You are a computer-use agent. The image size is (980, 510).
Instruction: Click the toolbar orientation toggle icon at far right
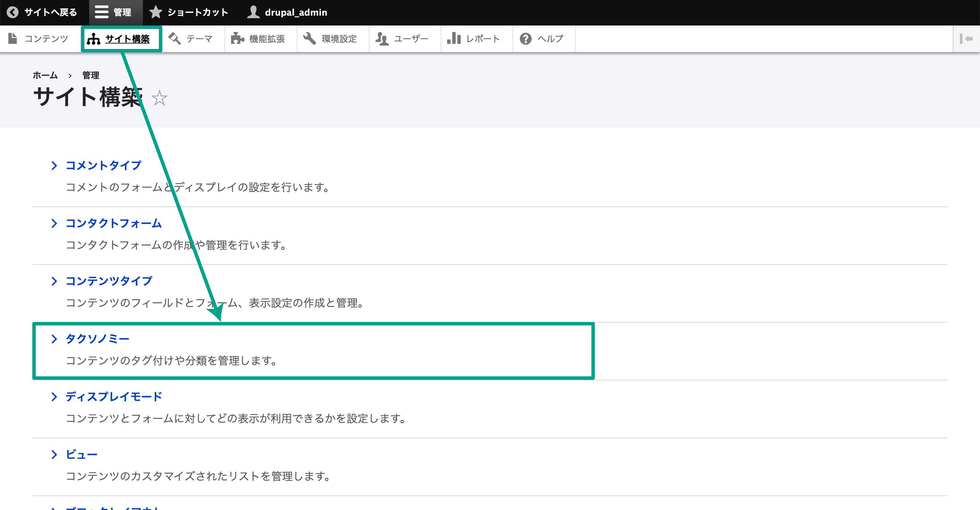(966, 38)
